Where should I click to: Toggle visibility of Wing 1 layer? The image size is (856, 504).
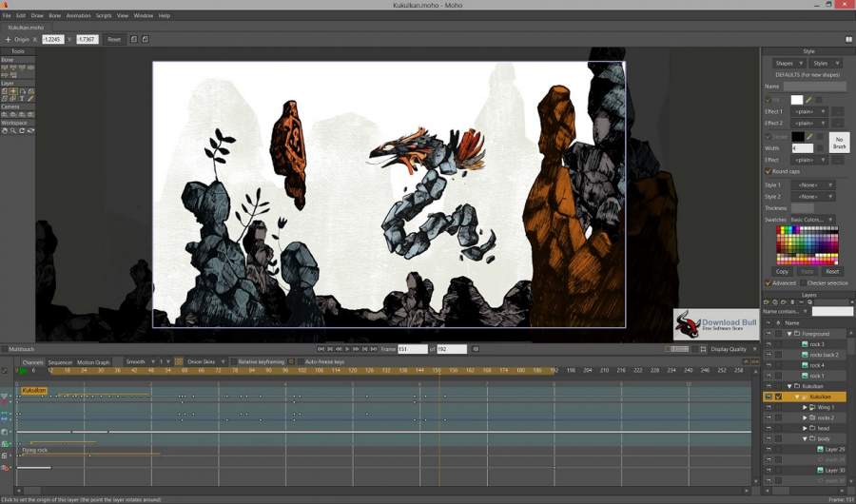pos(768,407)
